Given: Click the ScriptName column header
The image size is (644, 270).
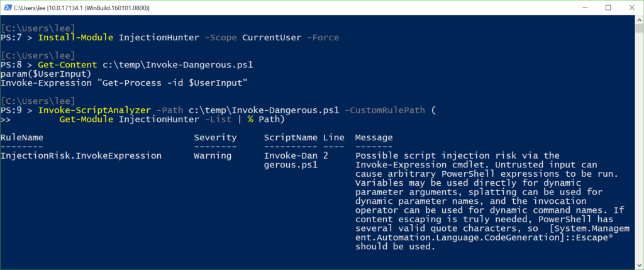Looking at the screenshot, I should coord(290,137).
